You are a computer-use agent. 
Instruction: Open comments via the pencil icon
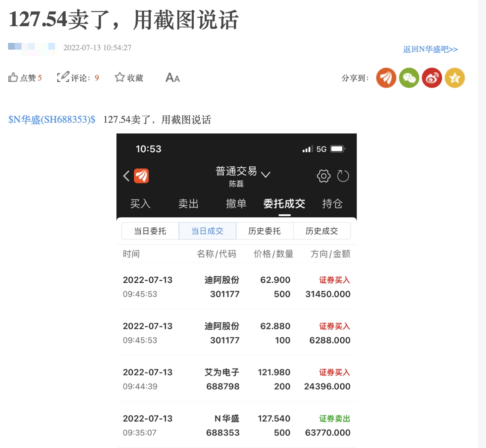63,77
